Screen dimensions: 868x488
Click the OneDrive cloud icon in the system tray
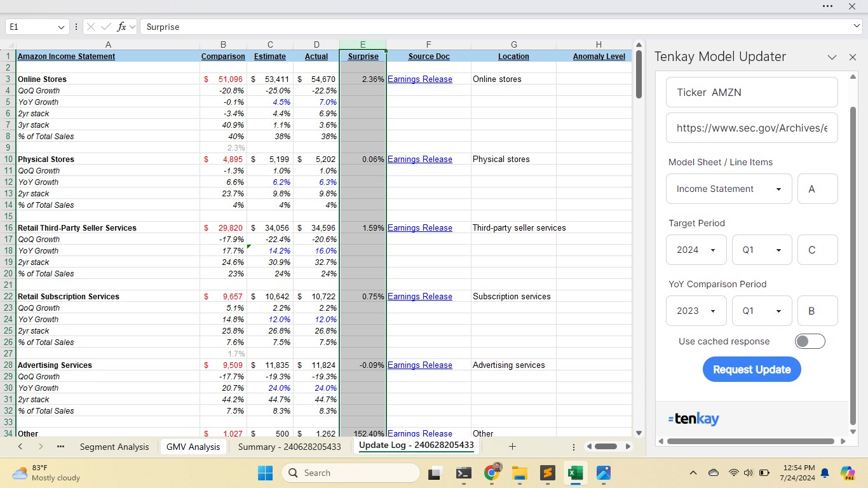pos(714,473)
